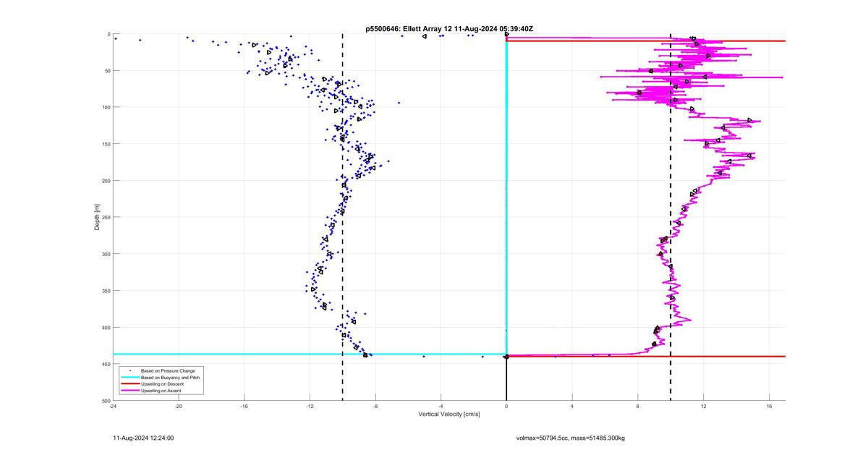The image size is (868, 450).
Task: Click the velocity axis tick "-8"
Action: coord(375,406)
